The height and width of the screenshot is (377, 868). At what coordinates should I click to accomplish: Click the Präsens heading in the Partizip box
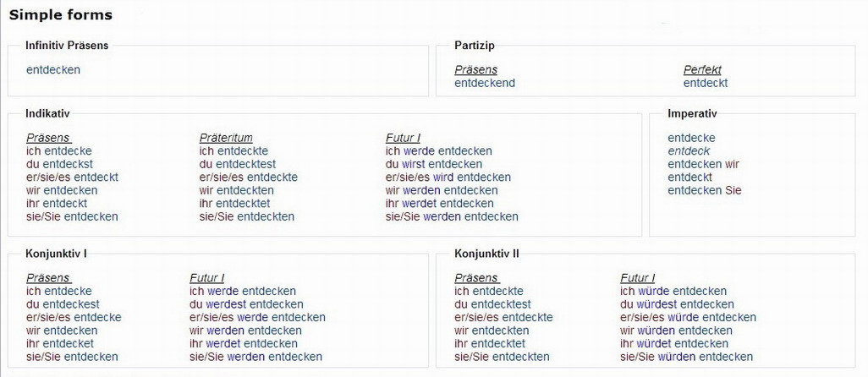(475, 70)
